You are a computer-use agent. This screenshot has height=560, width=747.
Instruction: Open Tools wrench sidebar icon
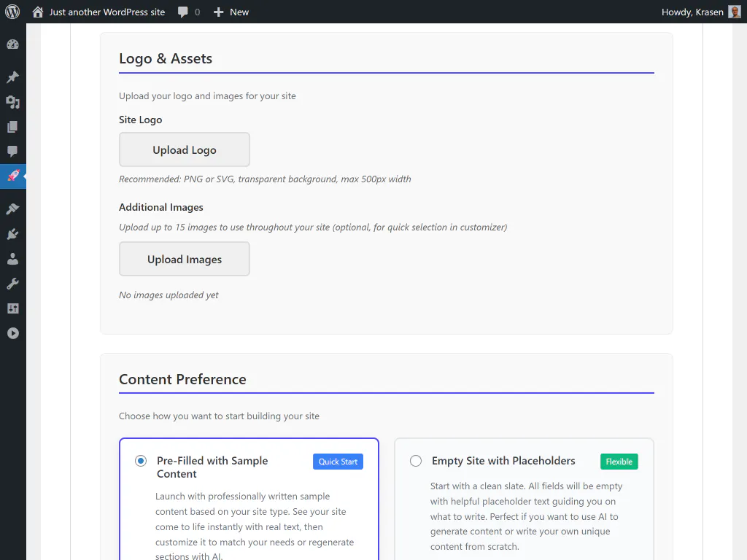click(13, 284)
